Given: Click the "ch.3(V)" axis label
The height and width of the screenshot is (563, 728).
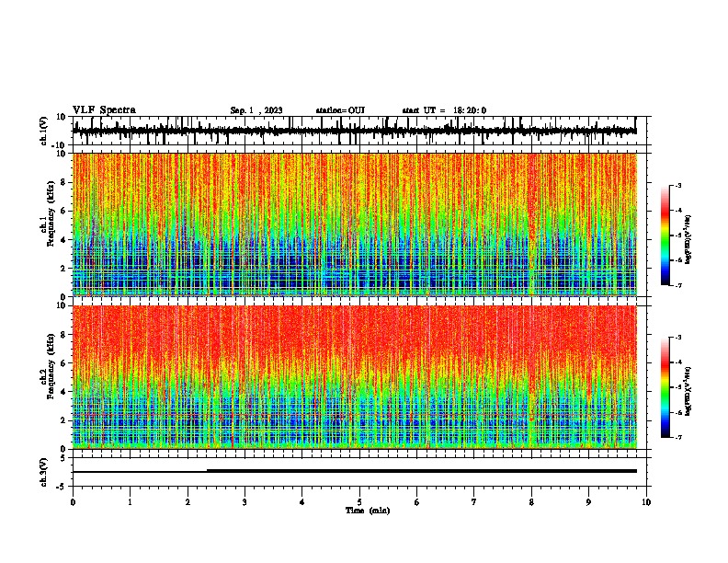Looking at the screenshot, I should click(44, 472).
